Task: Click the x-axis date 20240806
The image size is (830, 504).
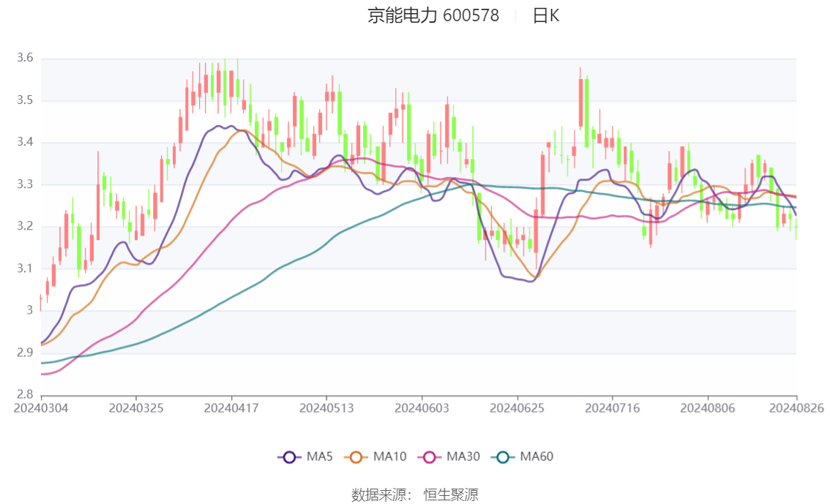Action: [x=708, y=408]
